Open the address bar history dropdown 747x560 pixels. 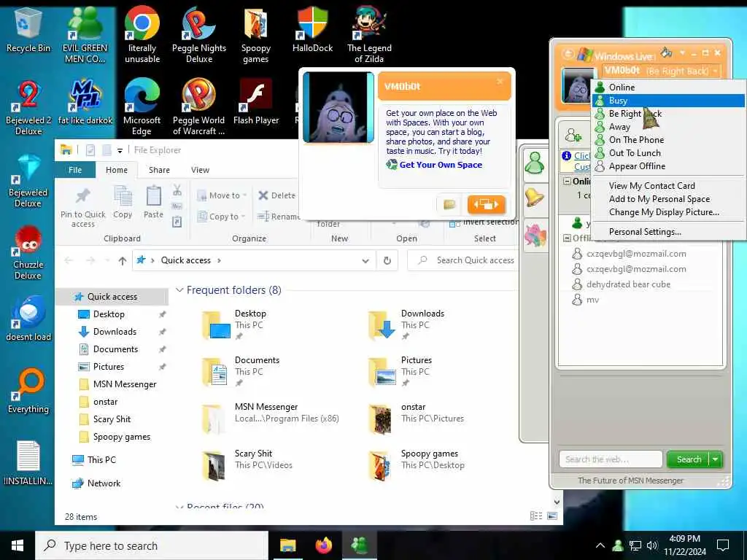pos(365,260)
